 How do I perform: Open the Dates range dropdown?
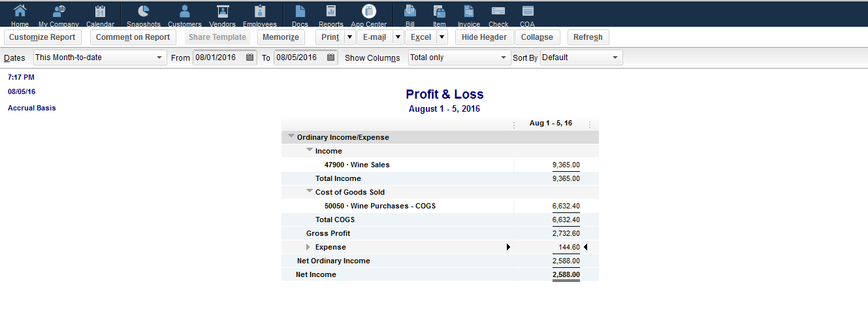pos(100,57)
